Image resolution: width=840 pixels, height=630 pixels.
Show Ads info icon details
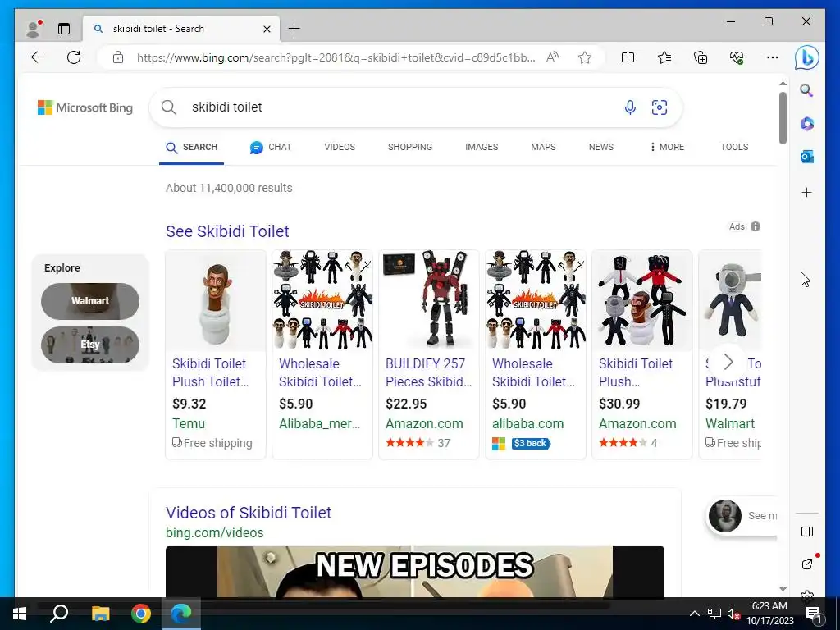(756, 226)
